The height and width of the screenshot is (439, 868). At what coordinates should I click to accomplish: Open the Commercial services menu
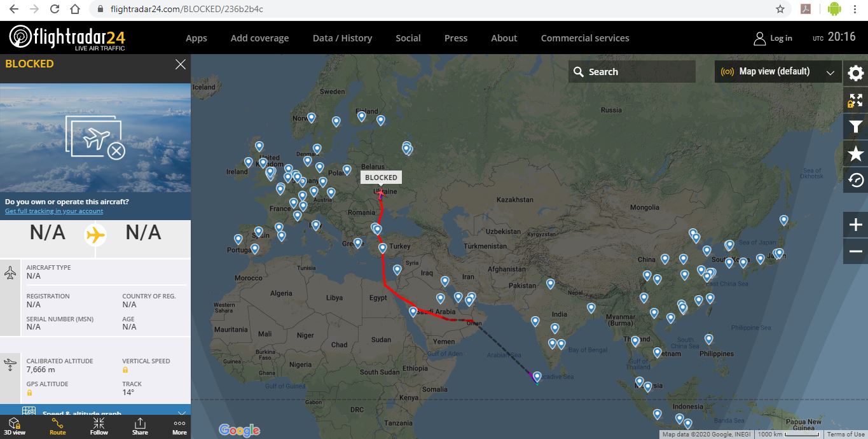[x=585, y=38]
